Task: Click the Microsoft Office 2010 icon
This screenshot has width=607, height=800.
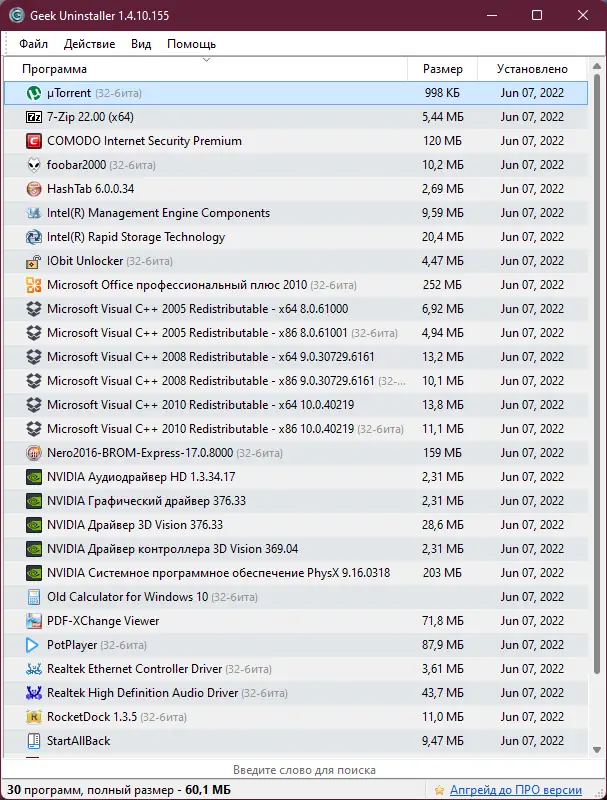Action: (34, 285)
